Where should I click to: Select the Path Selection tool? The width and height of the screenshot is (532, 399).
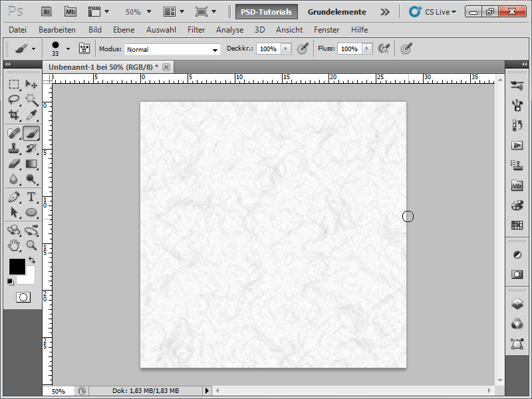coord(14,212)
